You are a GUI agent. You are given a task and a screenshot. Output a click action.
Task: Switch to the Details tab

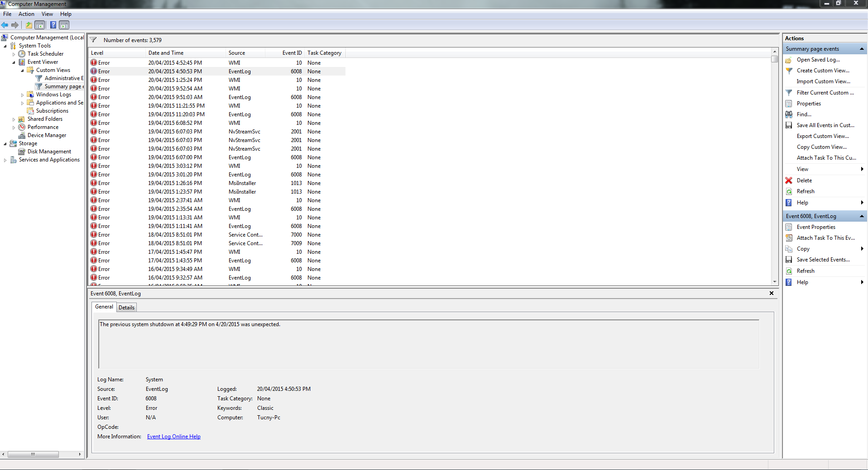pos(126,308)
